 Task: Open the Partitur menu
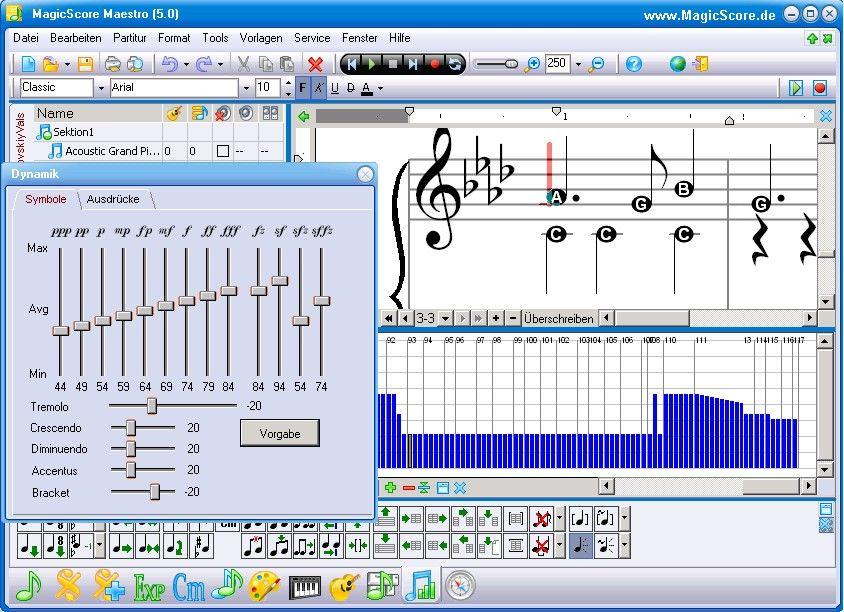[130, 38]
